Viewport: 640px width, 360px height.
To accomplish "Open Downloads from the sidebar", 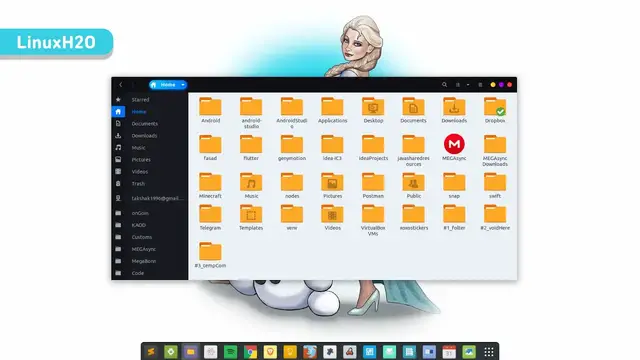I will pos(149,136).
